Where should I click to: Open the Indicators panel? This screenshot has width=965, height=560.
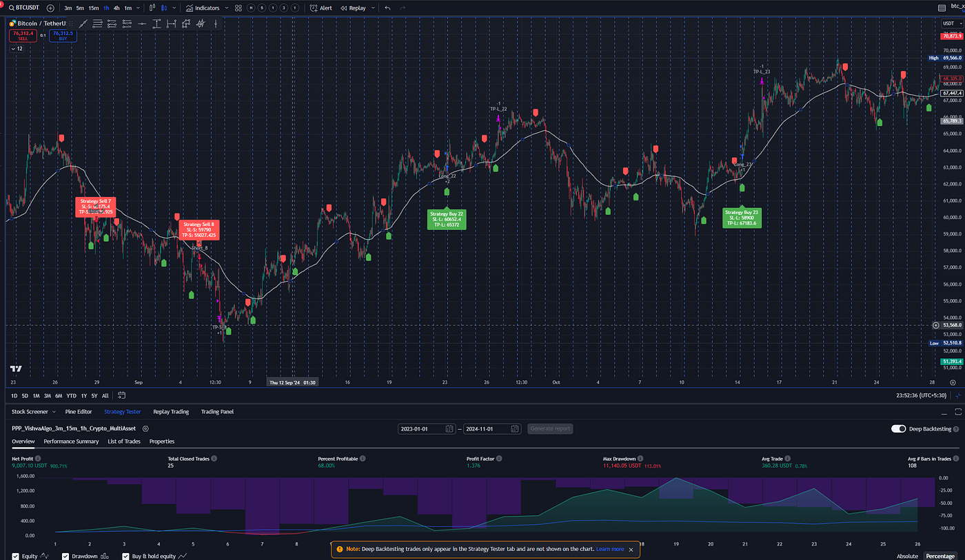click(x=203, y=8)
